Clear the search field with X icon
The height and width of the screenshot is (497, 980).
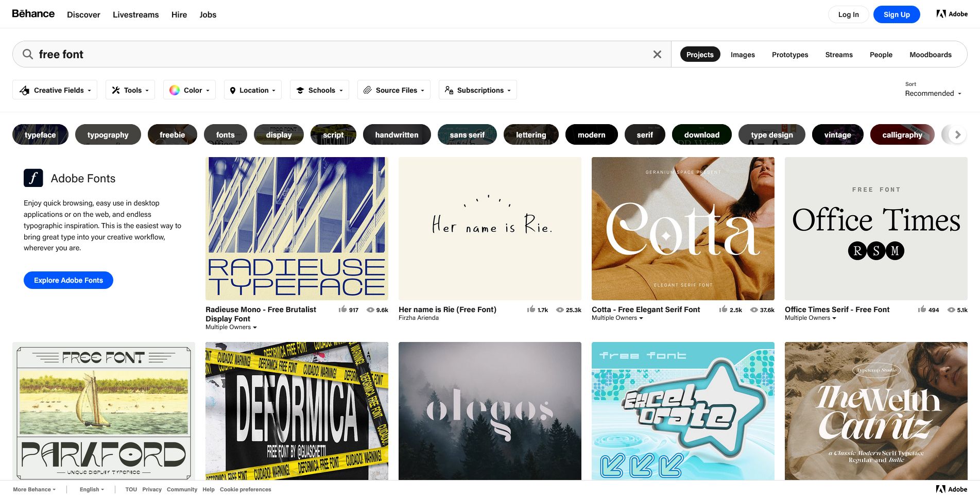[x=657, y=54]
